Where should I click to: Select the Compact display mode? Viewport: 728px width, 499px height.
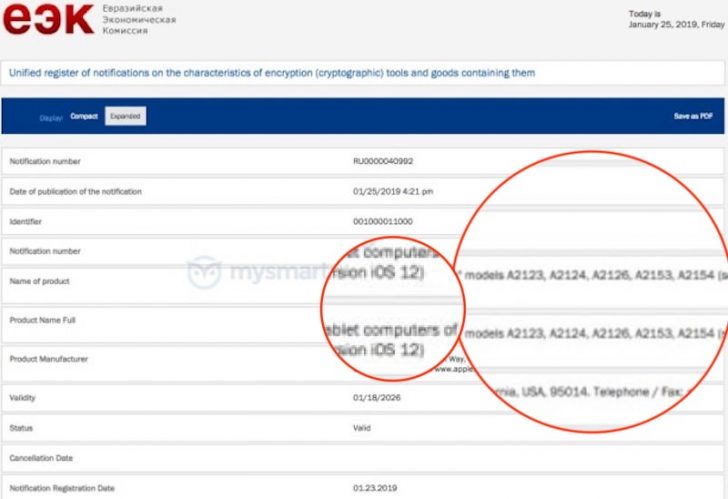coord(84,117)
